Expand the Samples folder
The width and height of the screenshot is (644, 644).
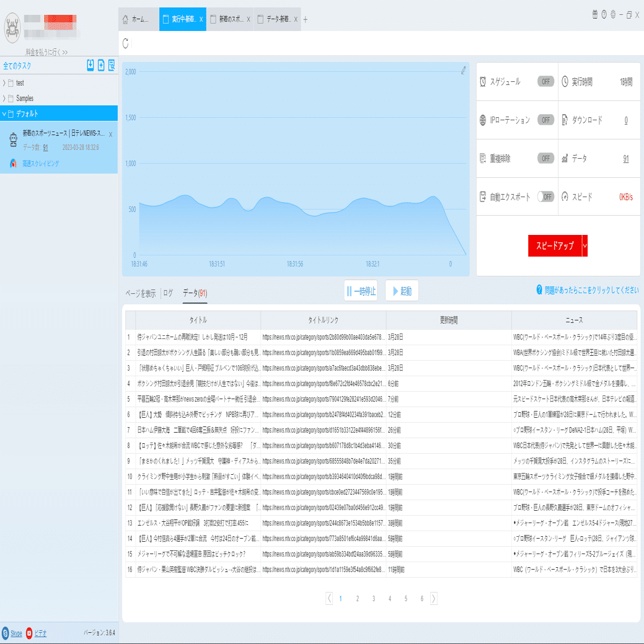click(x=4, y=98)
